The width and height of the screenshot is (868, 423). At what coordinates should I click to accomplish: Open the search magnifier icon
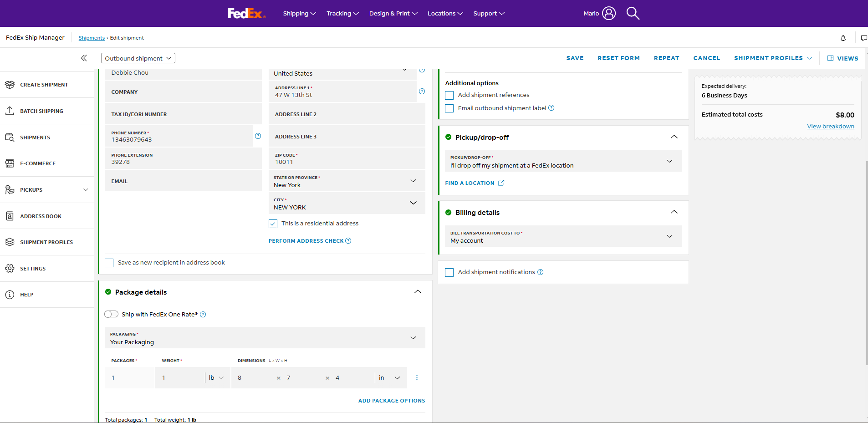pos(633,13)
